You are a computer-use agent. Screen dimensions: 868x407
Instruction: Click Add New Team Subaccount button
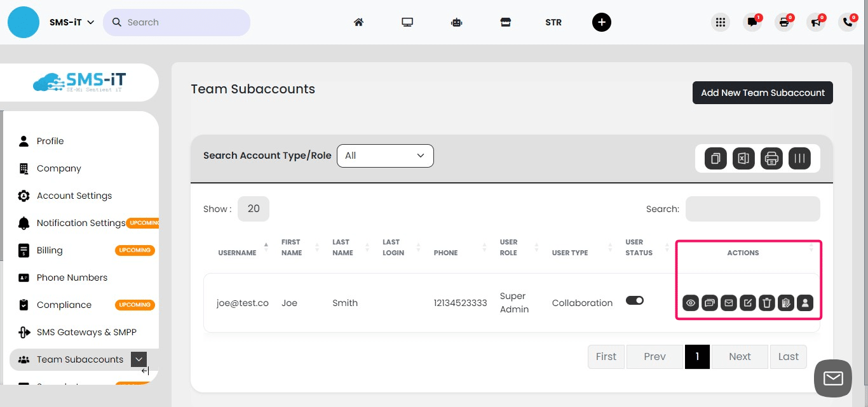[763, 93]
